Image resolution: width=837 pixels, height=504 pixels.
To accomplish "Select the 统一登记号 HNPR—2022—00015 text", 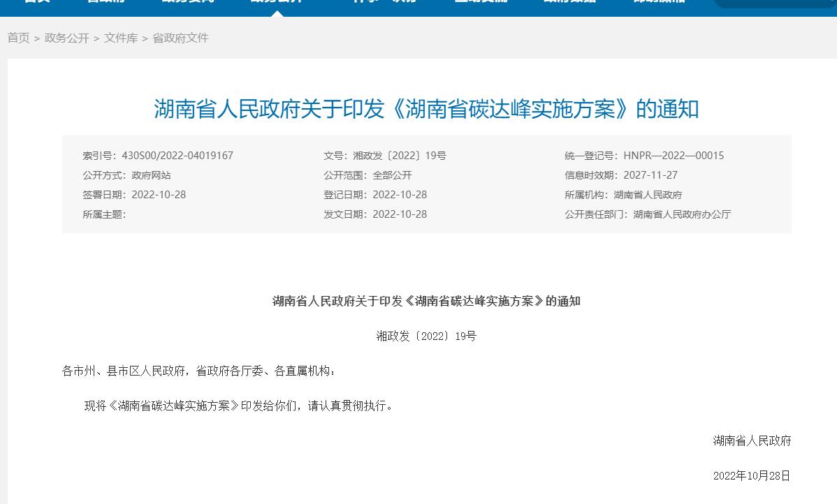I will (673, 156).
